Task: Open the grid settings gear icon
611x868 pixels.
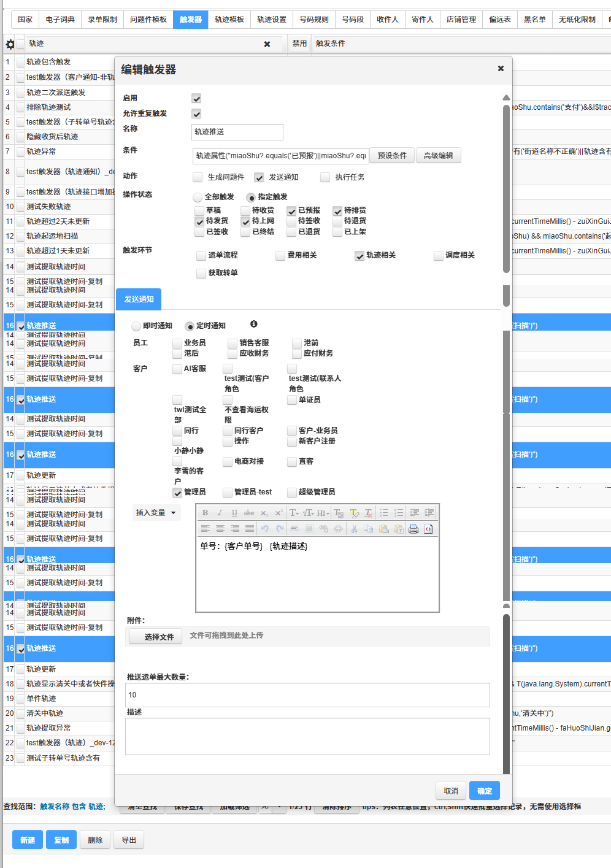Action: (10, 44)
